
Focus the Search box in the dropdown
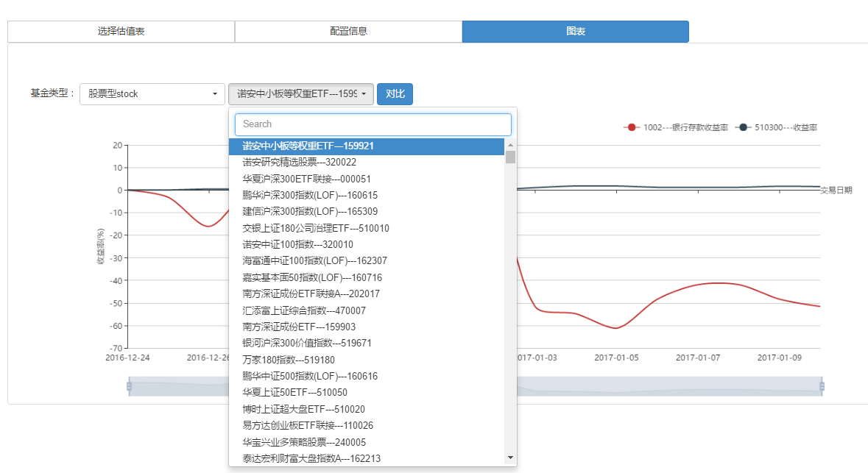pos(373,124)
